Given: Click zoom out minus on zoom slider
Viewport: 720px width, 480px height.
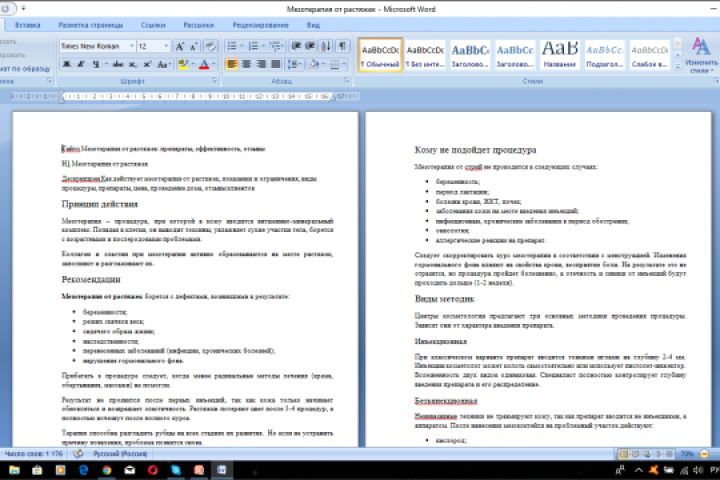Looking at the screenshot, I should [704, 454].
